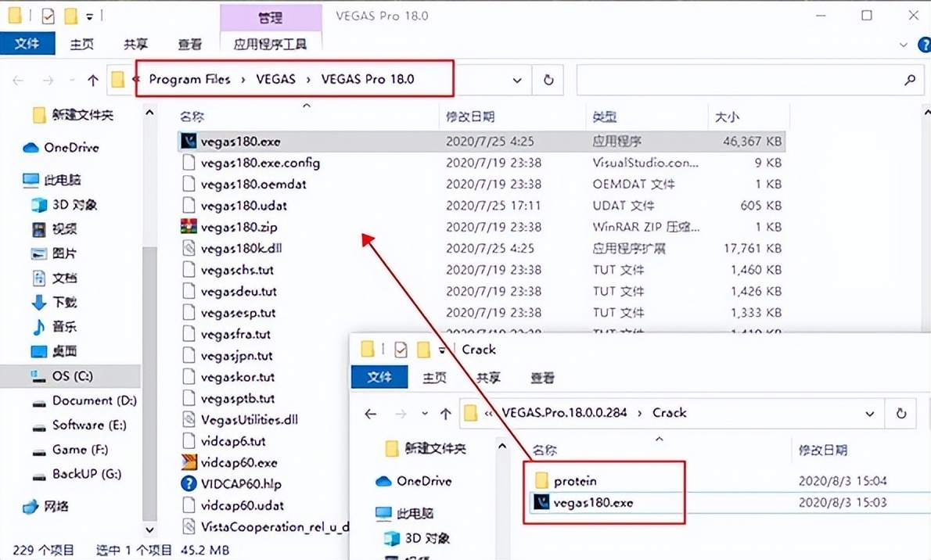Click VEGAS.Pro.18.0.0.284 breadcrumb in Crack window
The height and width of the screenshot is (560, 931).
[x=564, y=413]
